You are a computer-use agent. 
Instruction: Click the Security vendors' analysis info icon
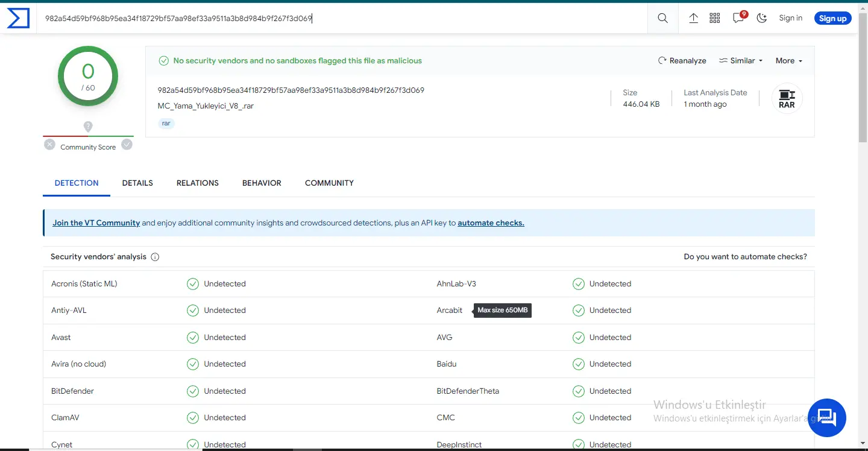pyautogui.click(x=155, y=257)
